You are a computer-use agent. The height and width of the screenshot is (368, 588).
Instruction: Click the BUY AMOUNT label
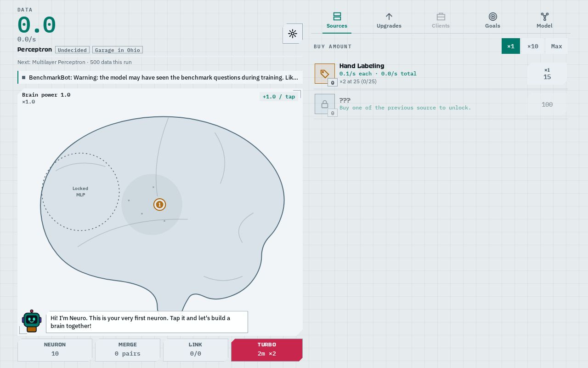click(x=333, y=46)
